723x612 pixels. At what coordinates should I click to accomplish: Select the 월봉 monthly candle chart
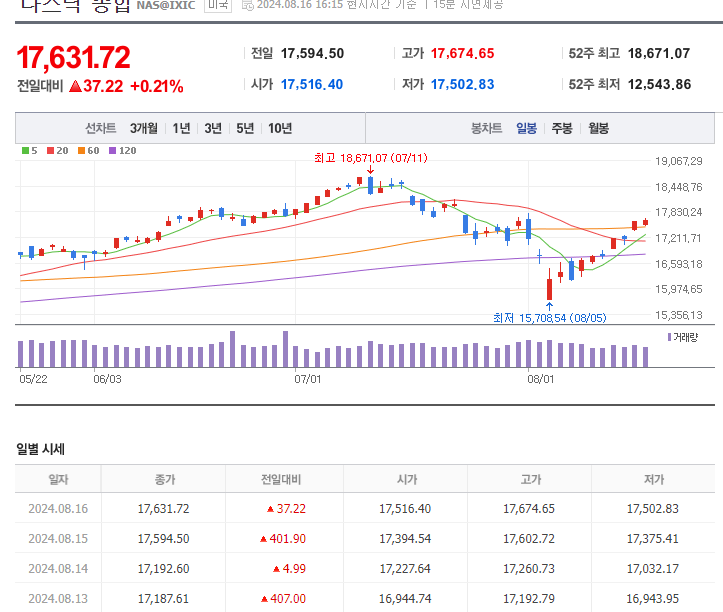click(x=599, y=128)
